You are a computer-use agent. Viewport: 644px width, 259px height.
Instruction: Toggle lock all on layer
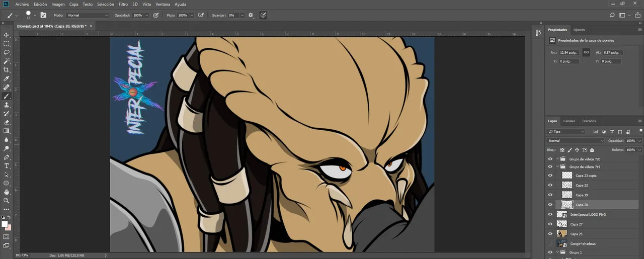592,150
